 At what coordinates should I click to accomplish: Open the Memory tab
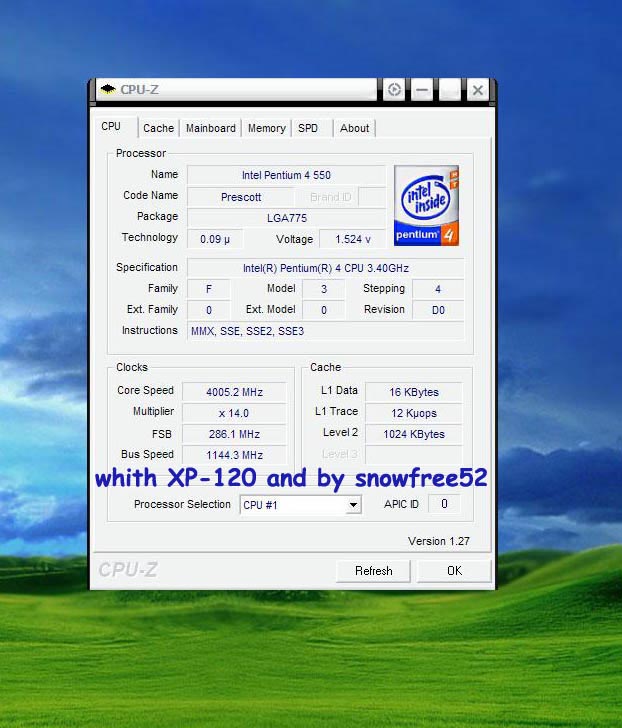point(266,128)
